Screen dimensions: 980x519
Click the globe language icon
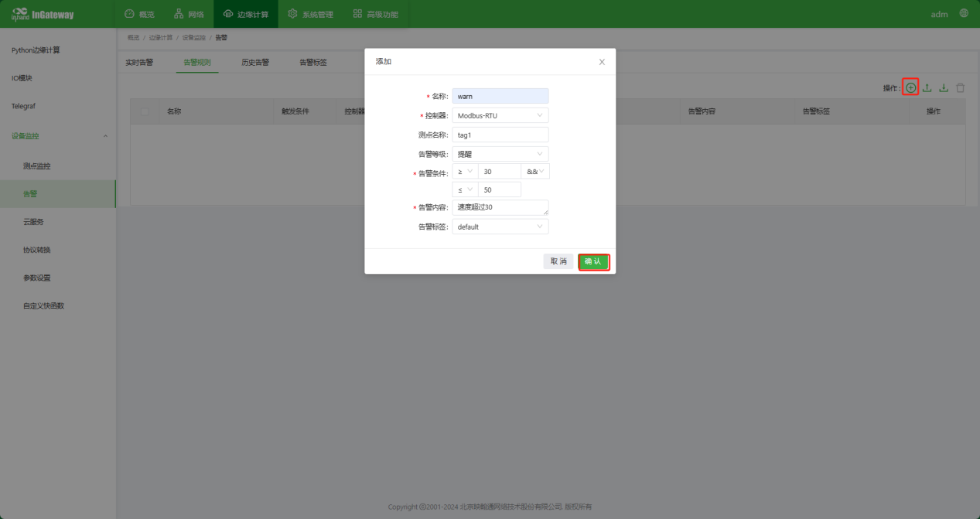[x=964, y=13]
